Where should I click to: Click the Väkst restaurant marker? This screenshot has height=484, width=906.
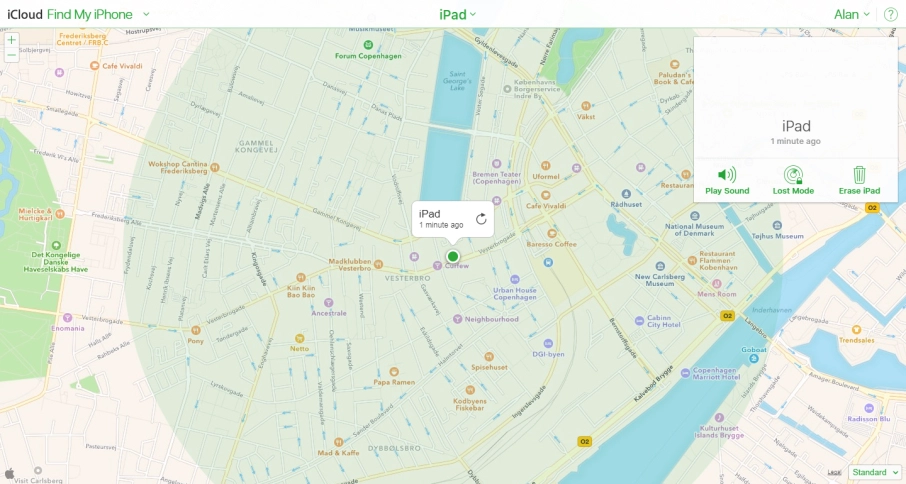click(x=586, y=106)
